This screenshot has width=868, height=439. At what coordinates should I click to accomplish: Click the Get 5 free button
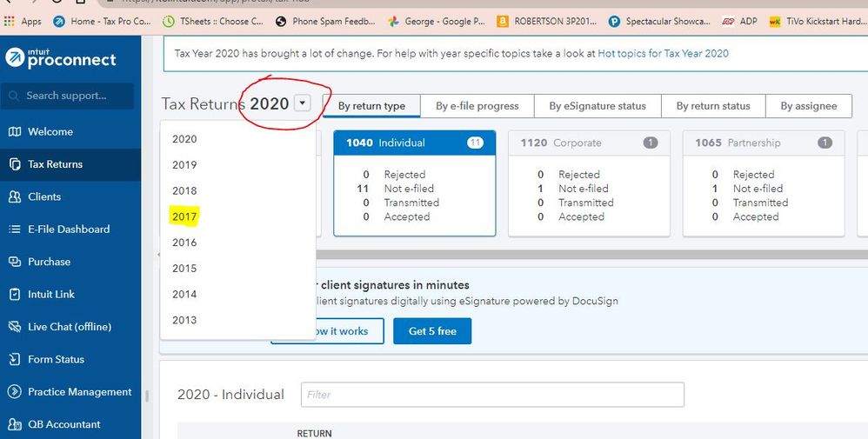pos(432,331)
